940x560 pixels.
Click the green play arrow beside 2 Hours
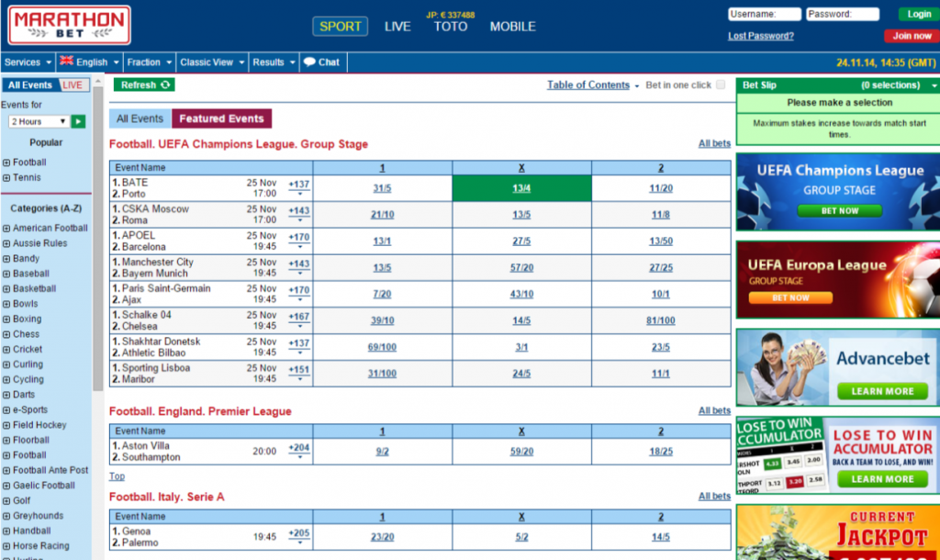(x=78, y=122)
